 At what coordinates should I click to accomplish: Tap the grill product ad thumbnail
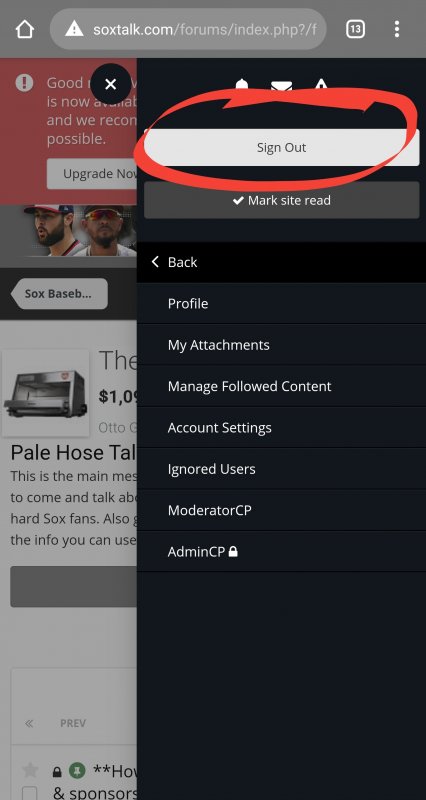click(45, 393)
